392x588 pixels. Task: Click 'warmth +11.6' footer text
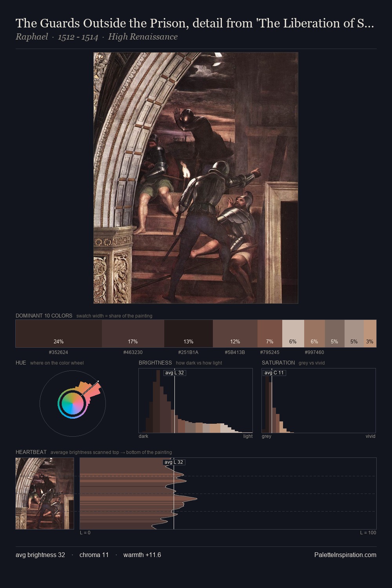[x=142, y=555]
